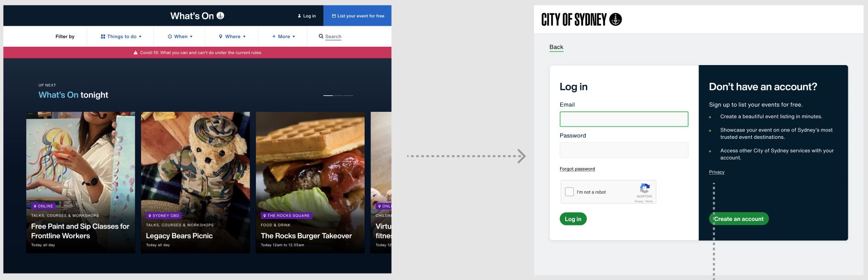
Task: Click the City of Sydney anchor emblem
Action: [x=616, y=19]
